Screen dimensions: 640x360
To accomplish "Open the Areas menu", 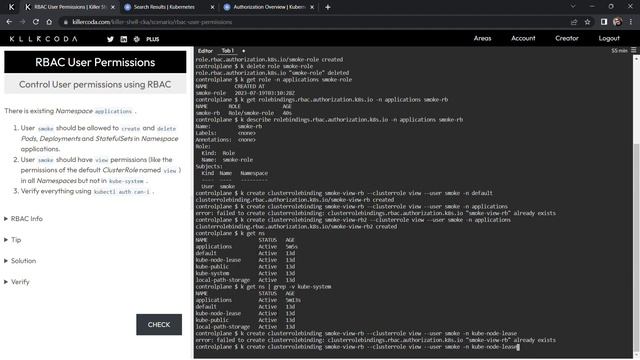I will [x=482, y=38].
